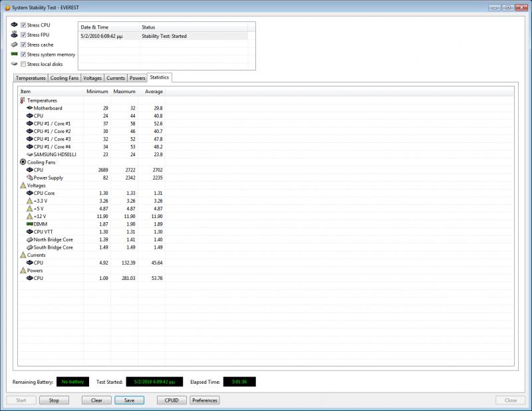Click the Clear button
The image size is (532, 411).
point(96,400)
